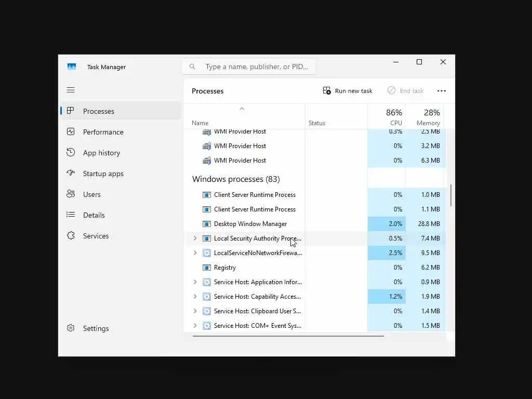Click the End task button
The image size is (532, 399).
click(405, 90)
